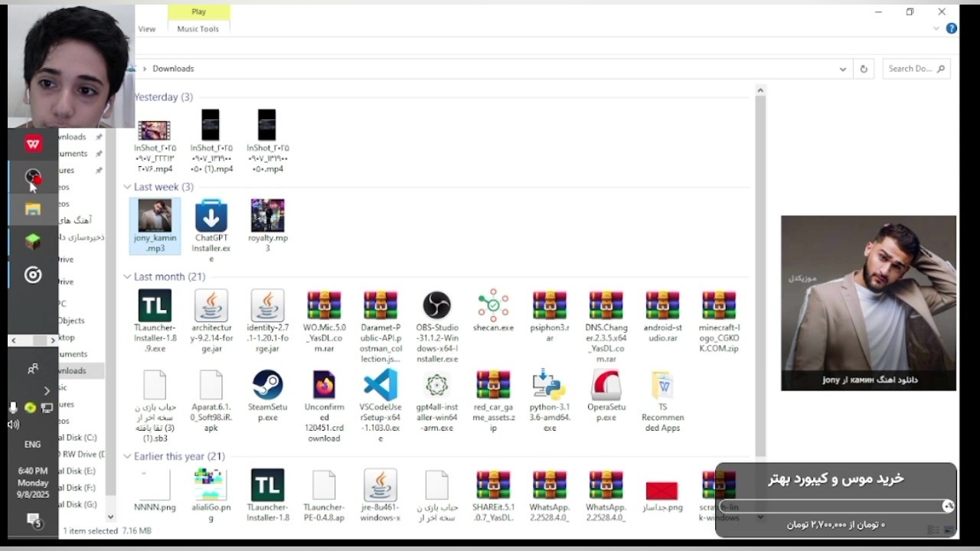Select the royalty.mp3 file

(267, 227)
